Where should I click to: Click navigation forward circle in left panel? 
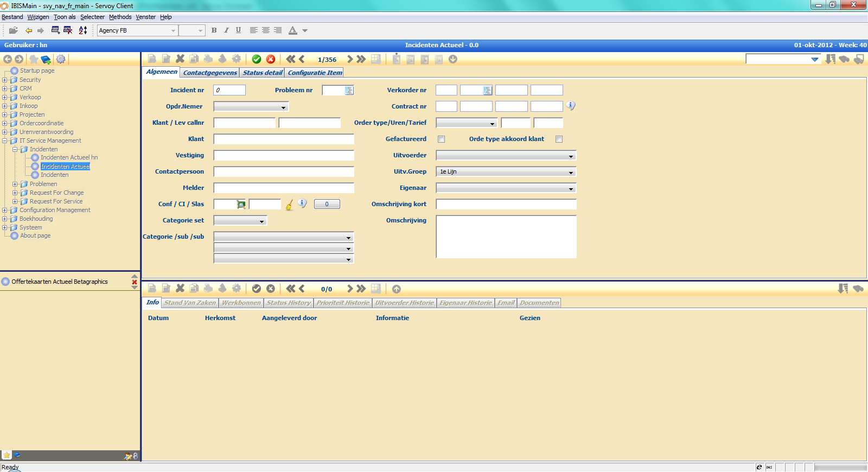(19, 59)
